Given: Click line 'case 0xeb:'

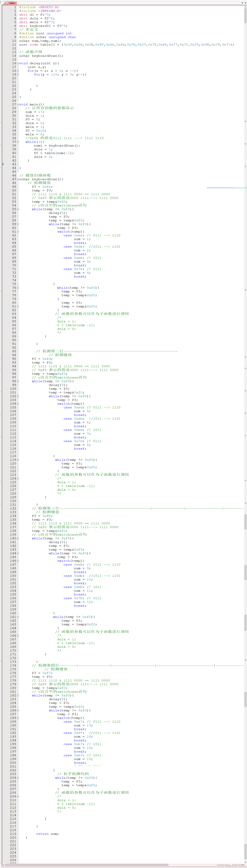Looking at the screenshot, I should (92, 564).
